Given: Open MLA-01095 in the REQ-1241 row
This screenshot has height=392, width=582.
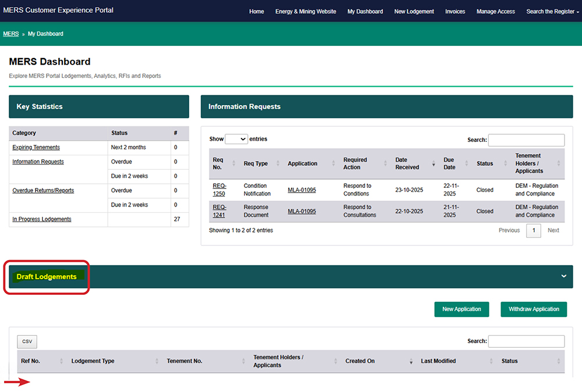Looking at the screenshot, I should coord(301,211).
